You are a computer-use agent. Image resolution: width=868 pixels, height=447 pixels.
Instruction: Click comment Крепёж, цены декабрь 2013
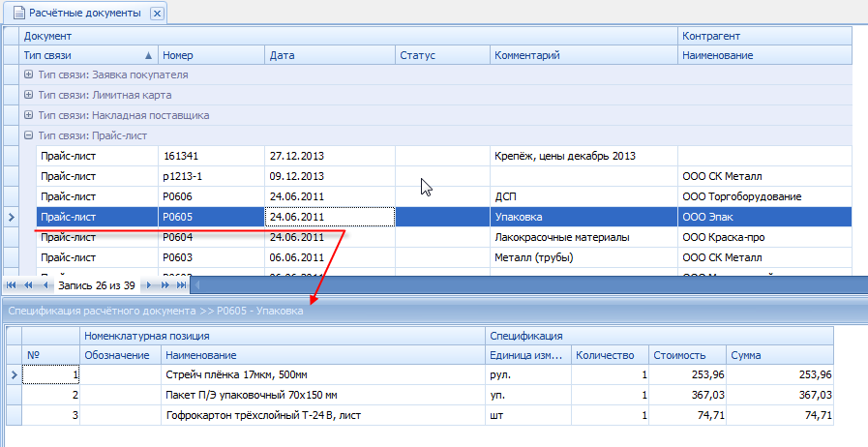click(x=584, y=156)
